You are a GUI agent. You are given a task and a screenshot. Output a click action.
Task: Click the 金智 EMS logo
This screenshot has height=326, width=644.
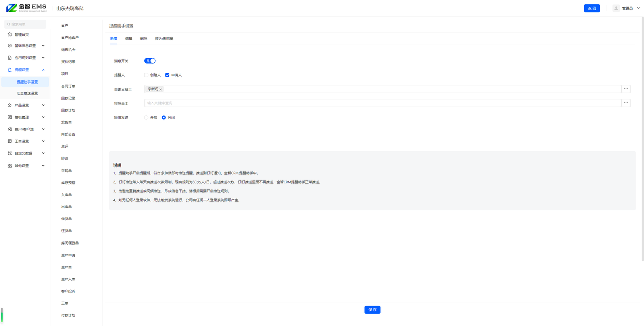(x=26, y=8)
